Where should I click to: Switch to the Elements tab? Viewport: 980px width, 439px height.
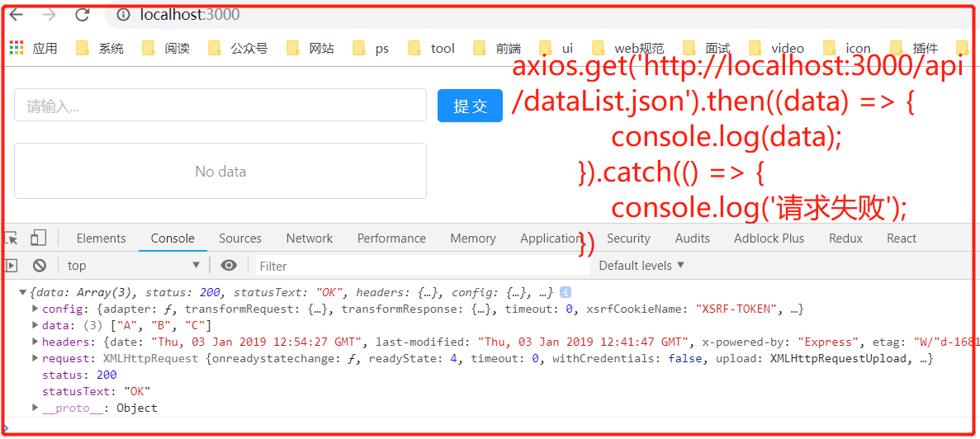click(102, 238)
